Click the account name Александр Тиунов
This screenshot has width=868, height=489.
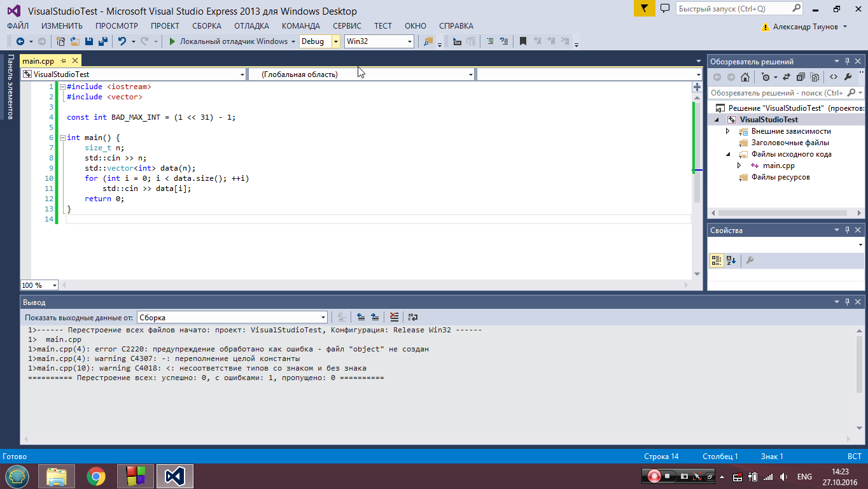click(805, 26)
